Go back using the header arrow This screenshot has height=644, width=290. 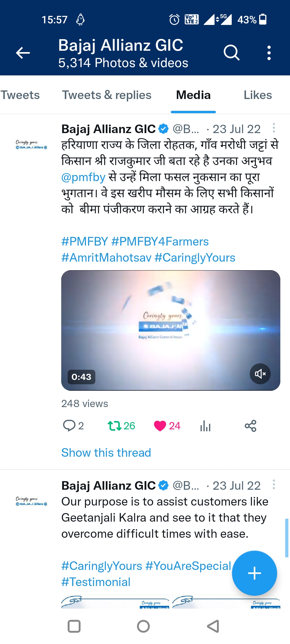pyautogui.click(x=23, y=53)
